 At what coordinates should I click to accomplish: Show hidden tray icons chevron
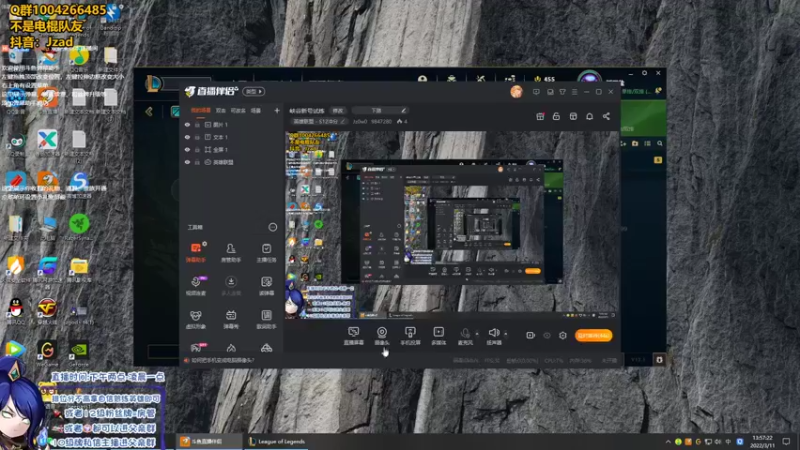667,441
